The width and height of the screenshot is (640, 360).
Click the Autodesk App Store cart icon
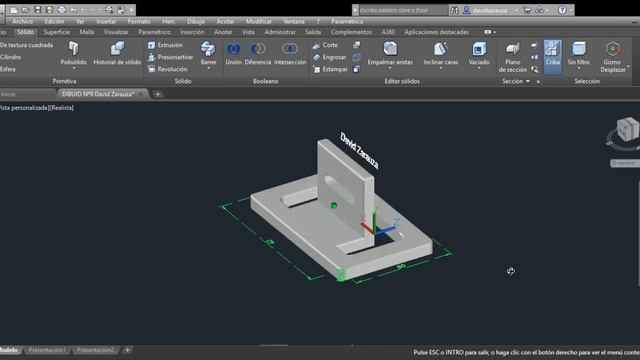(x=527, y=10)
